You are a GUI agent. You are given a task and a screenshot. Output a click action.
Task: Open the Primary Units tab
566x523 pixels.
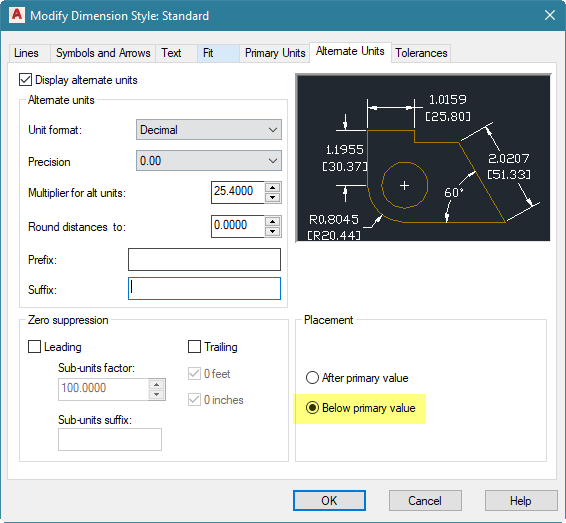275,53
